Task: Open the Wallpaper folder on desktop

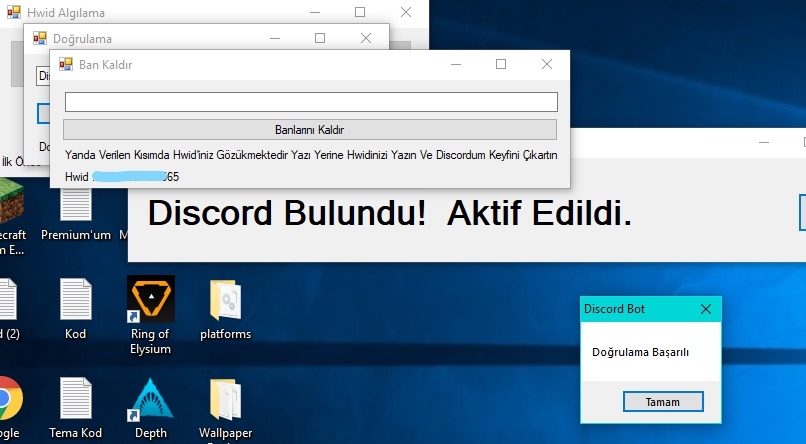Action: click(x=226, y=410)
